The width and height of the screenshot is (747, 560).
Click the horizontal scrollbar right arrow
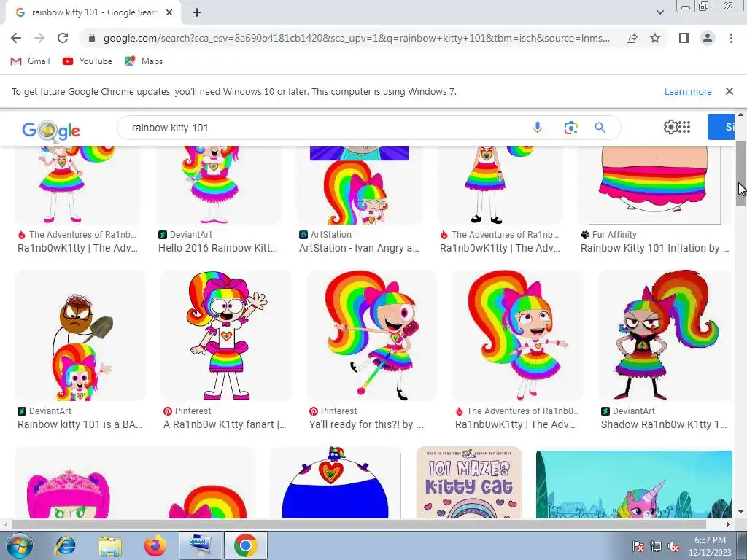click(x=729, y=524)
